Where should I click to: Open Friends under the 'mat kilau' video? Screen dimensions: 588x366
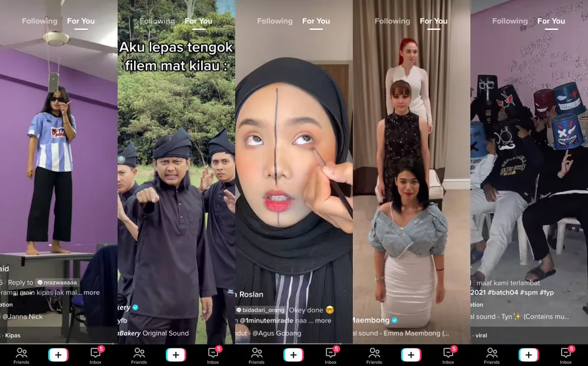[139, 355]
